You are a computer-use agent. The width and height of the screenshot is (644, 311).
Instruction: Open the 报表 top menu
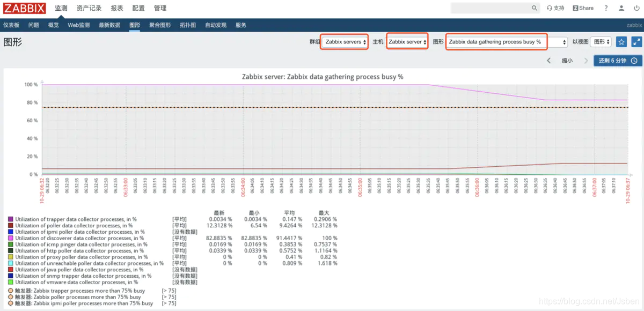117,8
